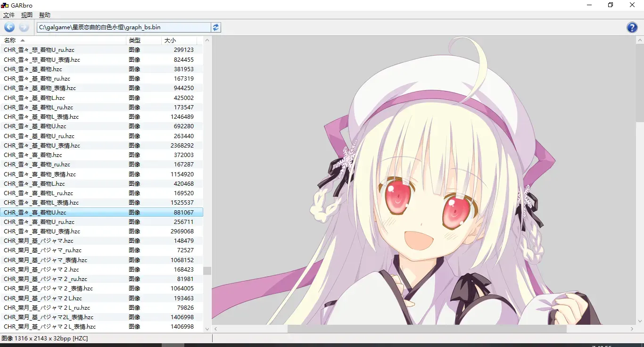Select file CHR_雪々_基_着物.hzc

point(101,69)
